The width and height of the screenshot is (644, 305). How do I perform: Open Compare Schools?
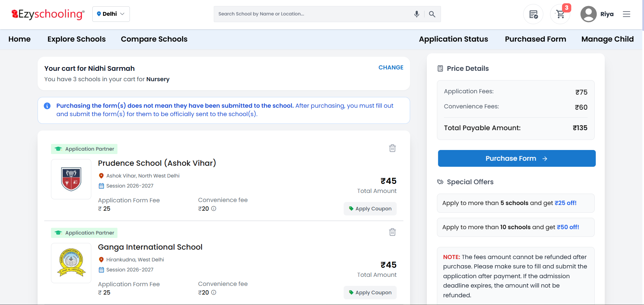pos(154,39)
